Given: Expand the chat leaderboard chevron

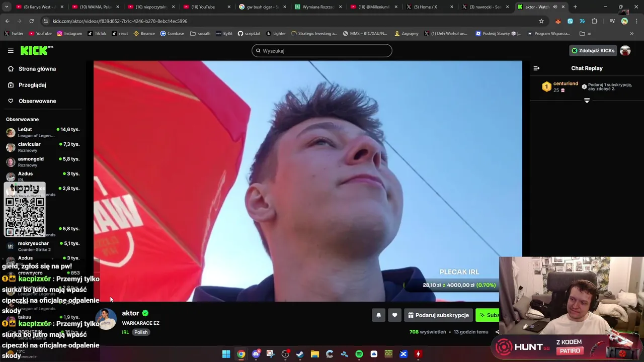Looking at the screenshot, I should (587, 101).
